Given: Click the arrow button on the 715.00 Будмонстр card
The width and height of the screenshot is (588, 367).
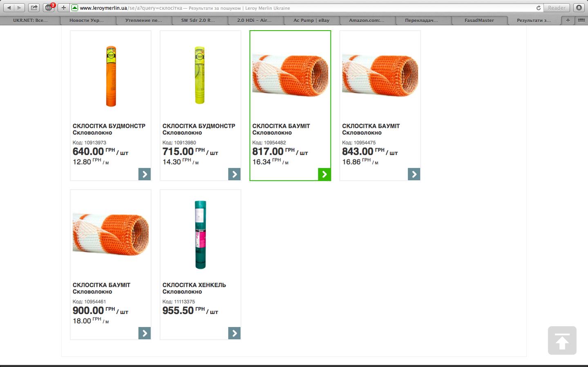Looking at the screenshot, I should click(235, 174).
